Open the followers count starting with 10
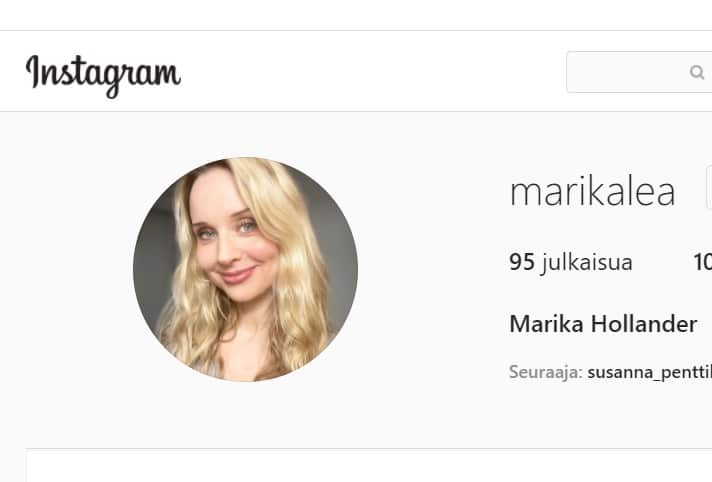712x482 pixels. pyautogui.click(x=702, y=262)
